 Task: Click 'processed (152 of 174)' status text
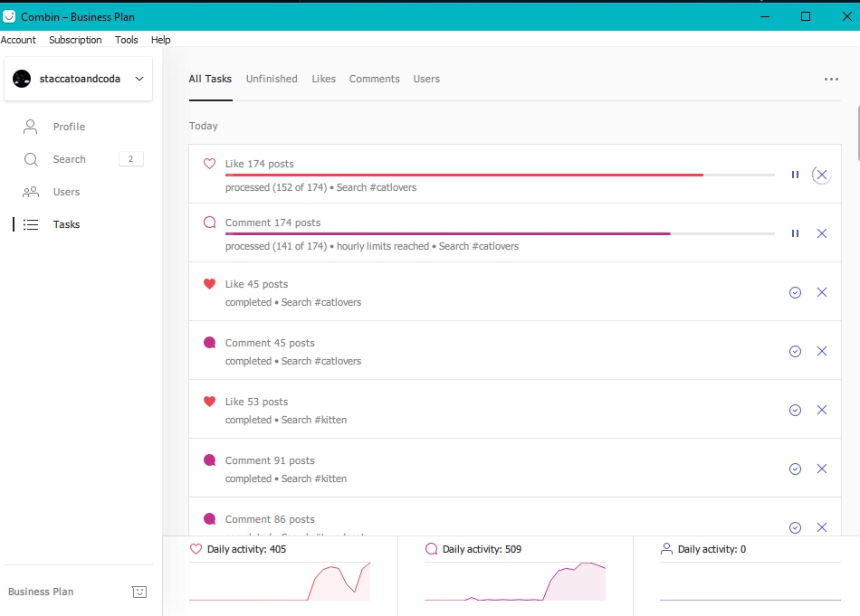276,187
